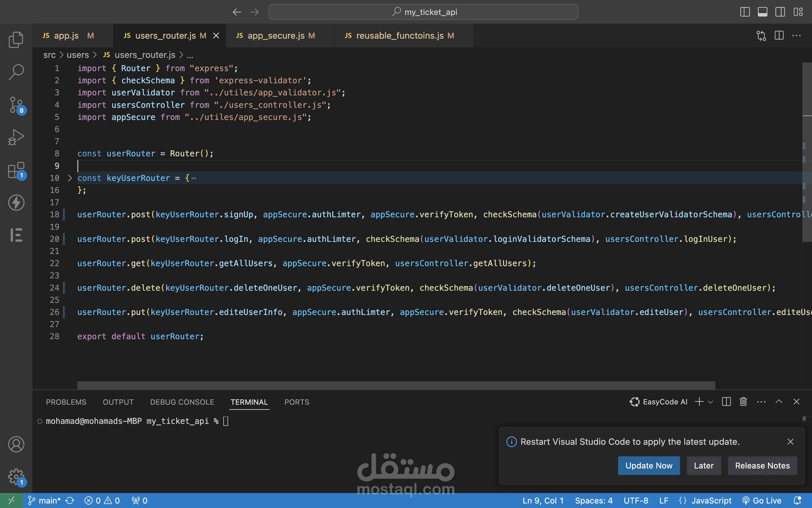Viewport: 812px width, 508px height.
Task: Close the terminal panel
Action: click(796, 402)
